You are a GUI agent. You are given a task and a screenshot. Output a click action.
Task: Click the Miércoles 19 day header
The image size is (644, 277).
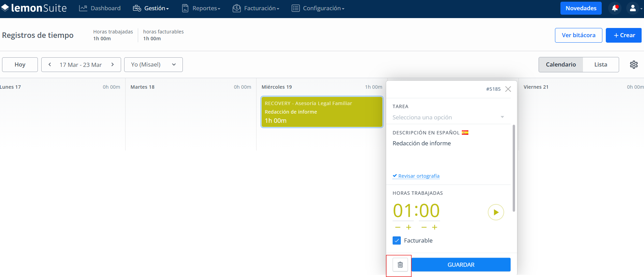277,87
